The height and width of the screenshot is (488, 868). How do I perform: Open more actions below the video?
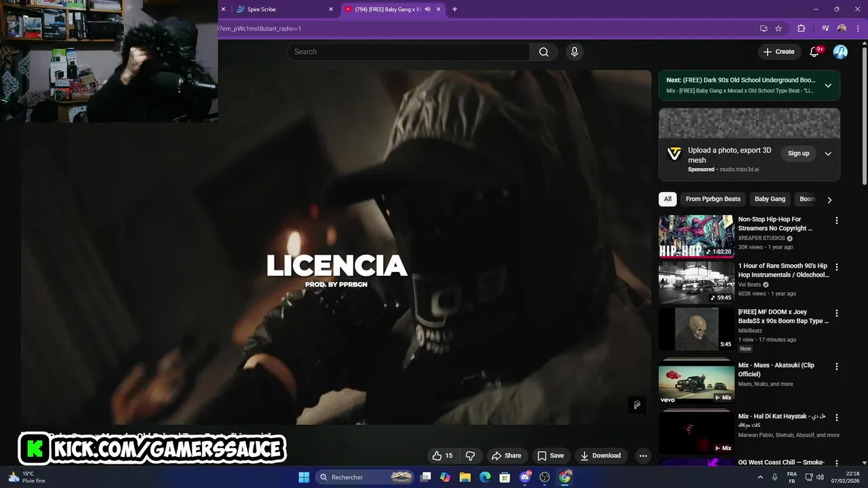pos(643,455)
